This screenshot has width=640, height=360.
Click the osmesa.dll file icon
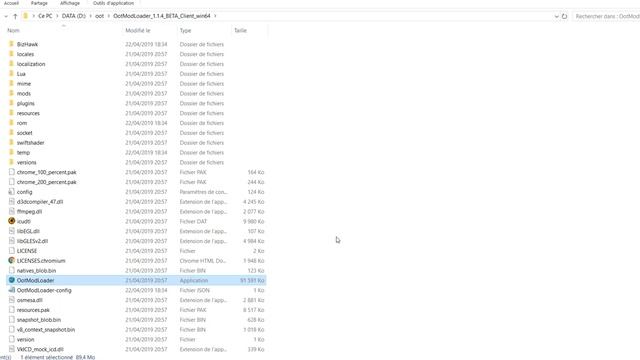click(x=11, y=300)
